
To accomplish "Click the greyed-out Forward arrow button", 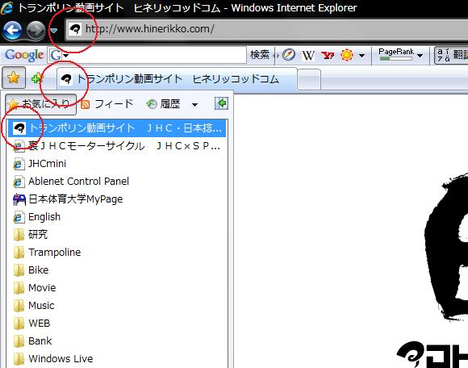I will 35,30.
